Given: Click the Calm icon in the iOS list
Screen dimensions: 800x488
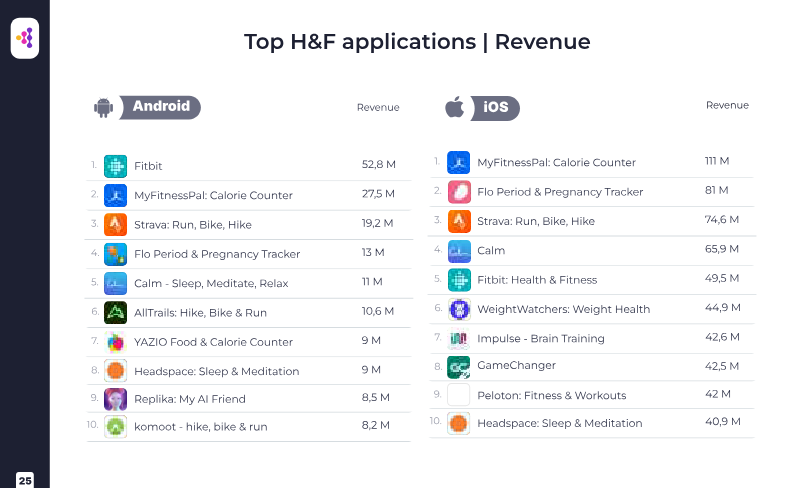Looking at the screenshot, I should coord(458,250).
